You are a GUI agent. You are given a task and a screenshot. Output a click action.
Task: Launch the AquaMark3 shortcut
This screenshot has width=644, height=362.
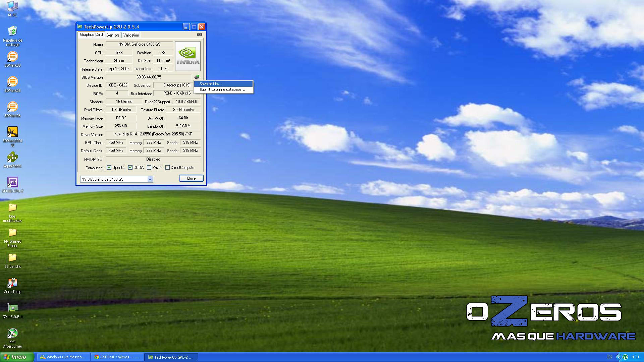12,160
